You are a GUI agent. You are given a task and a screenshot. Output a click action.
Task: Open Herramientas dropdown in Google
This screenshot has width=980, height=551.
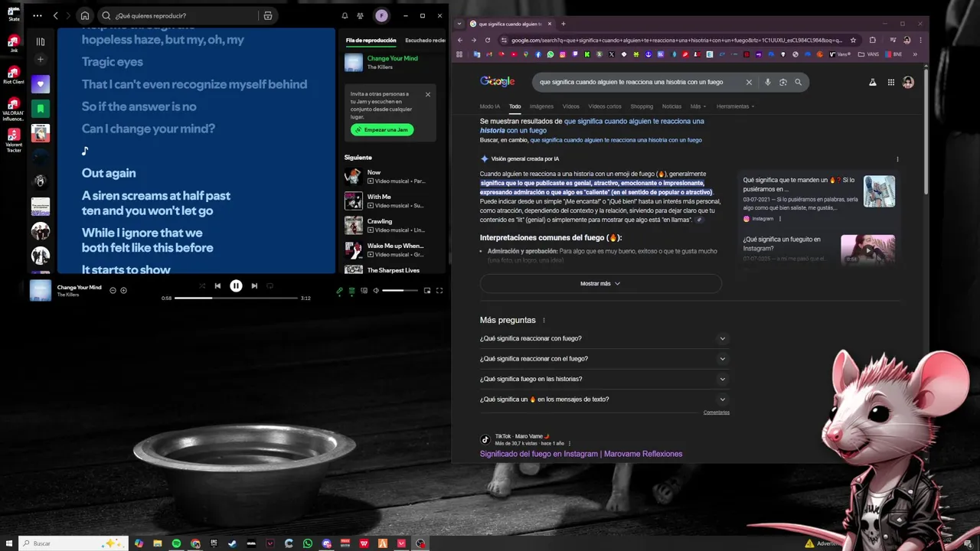[735, 106]
